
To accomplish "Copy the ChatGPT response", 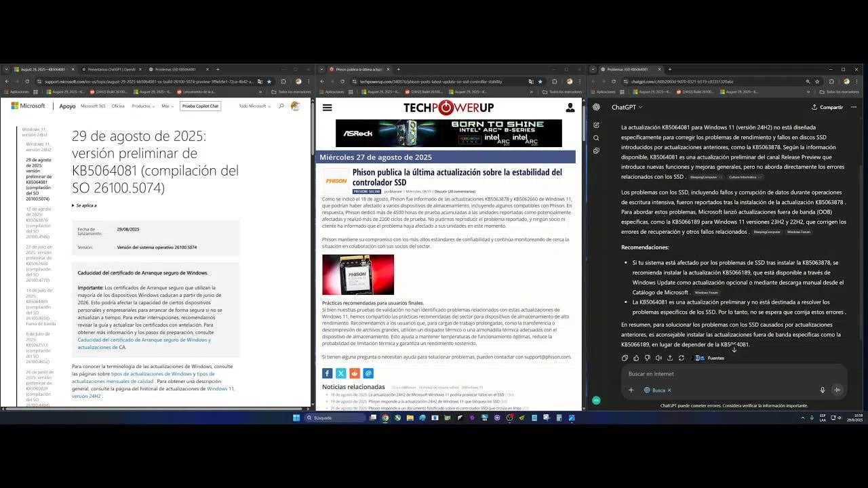I will pos(625,358).
